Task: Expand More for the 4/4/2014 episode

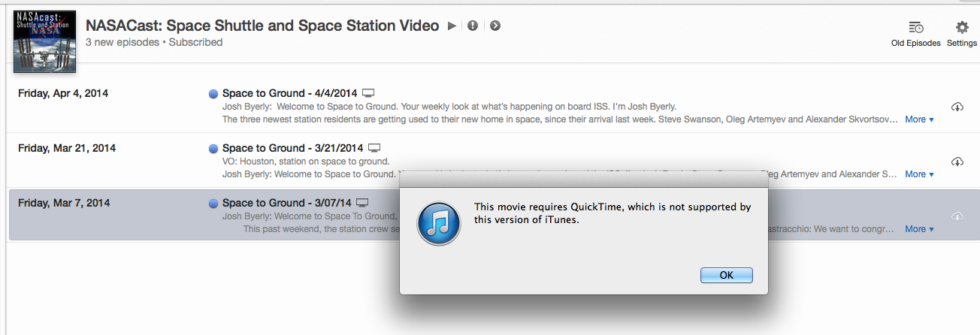Action: (x=919, y=119)
